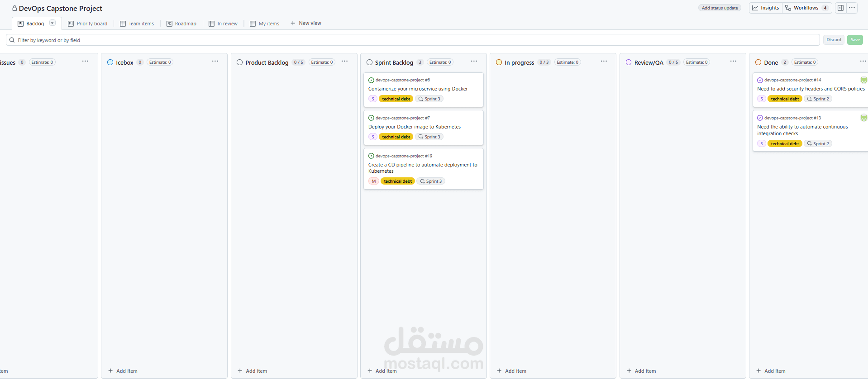
Task: Open the Backlog view options dropdown
Action: (52, 23)
